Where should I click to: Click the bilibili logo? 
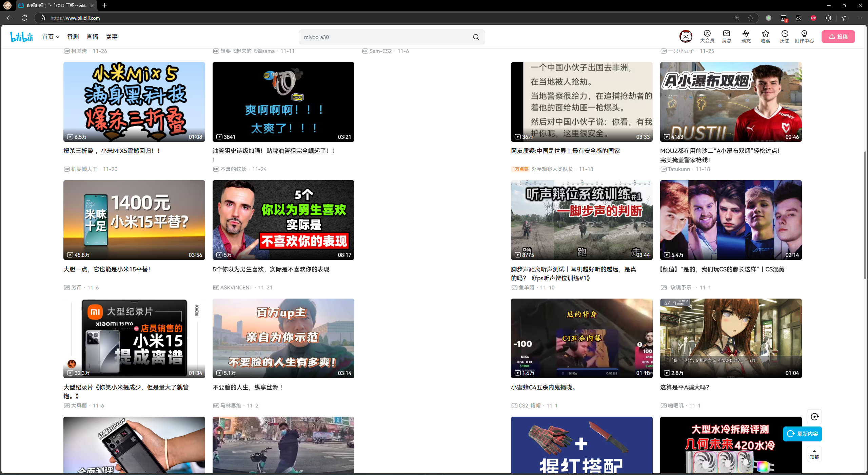(x=21, y=37)
